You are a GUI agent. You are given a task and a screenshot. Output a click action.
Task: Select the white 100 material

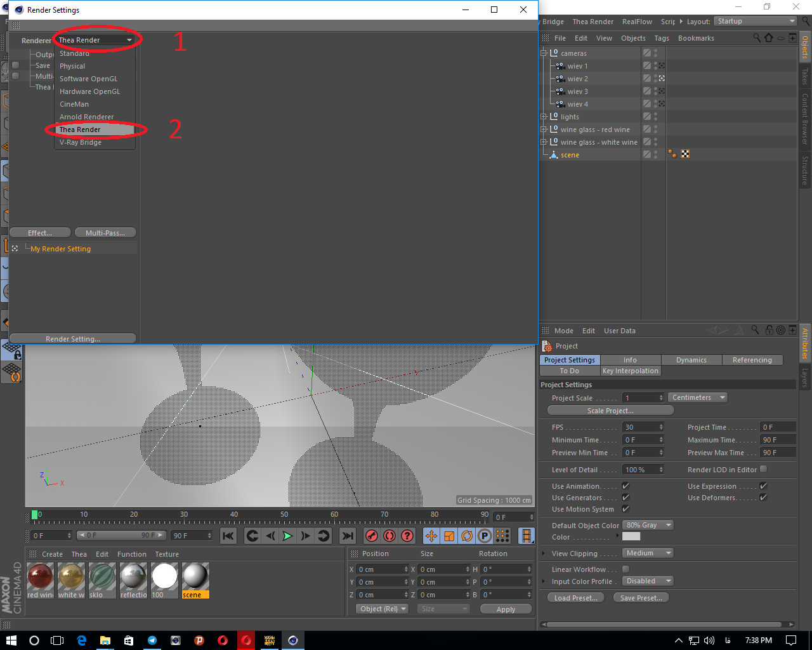[x=164, y=576]
